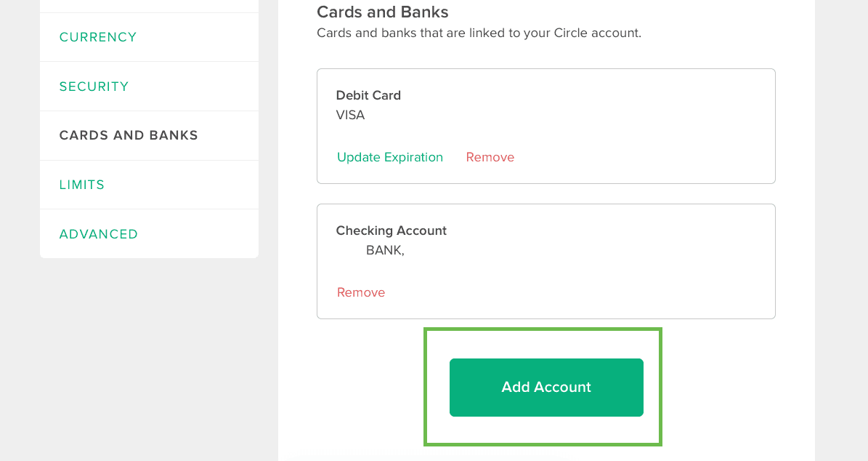868x461 pixels.
Task: Click the Cards and Banks page heading
Action: coord(383,12)
